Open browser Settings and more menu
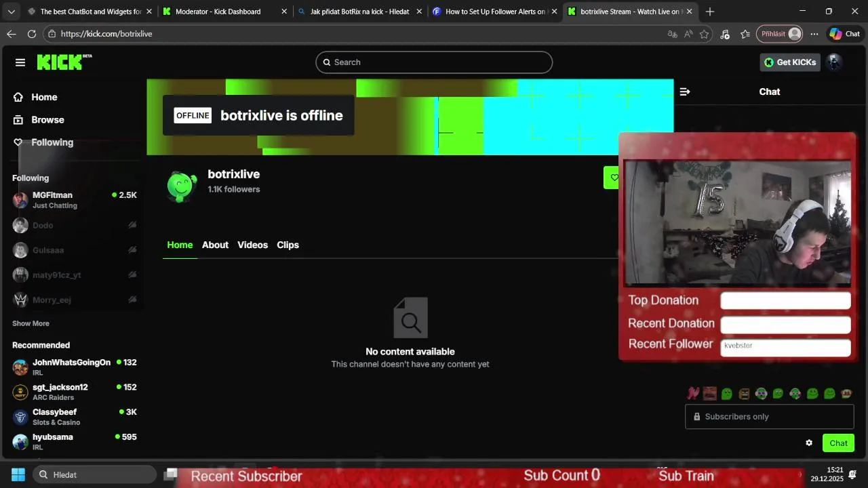 pyautogui.click(x=814, y=34)
